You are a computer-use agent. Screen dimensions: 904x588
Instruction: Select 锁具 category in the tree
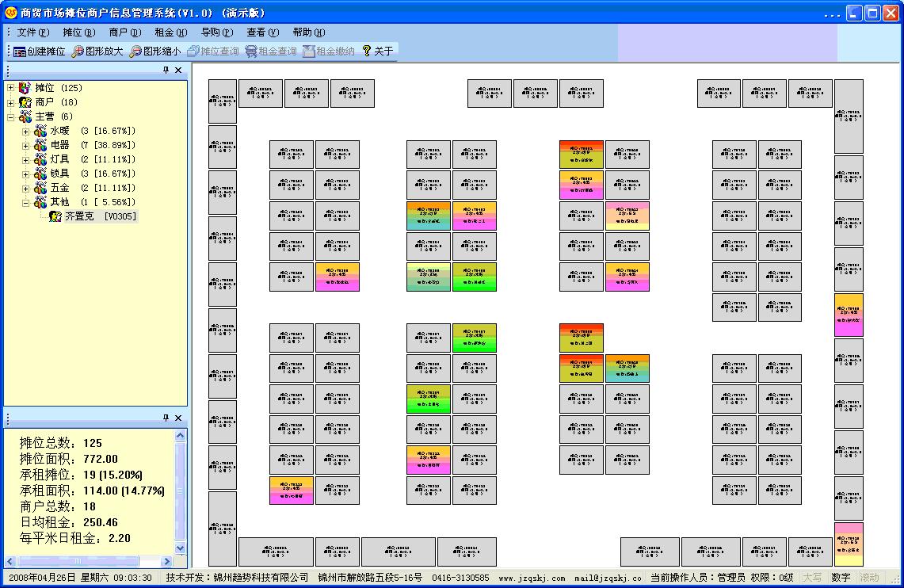[60, 174]
